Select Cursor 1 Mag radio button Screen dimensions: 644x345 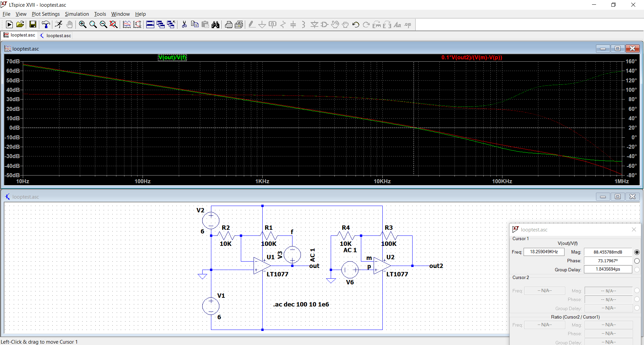(x=637, y=252)
